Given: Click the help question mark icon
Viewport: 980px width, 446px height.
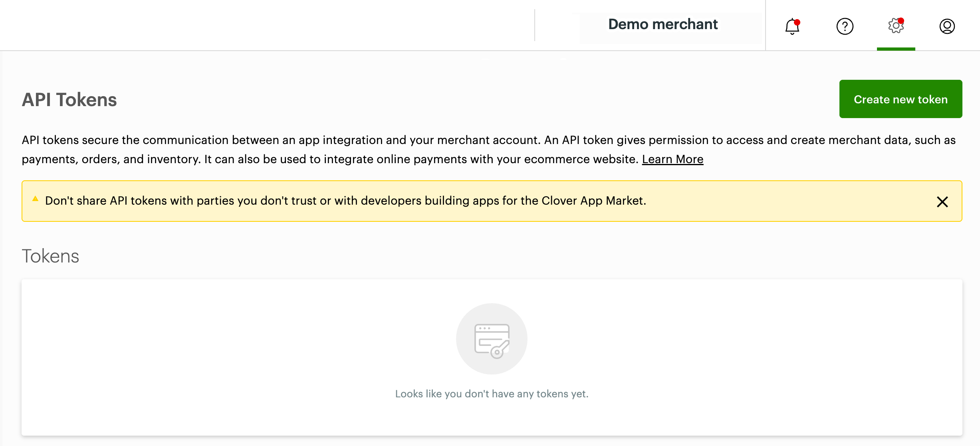Looking at the screenshot, I should 845,27.
